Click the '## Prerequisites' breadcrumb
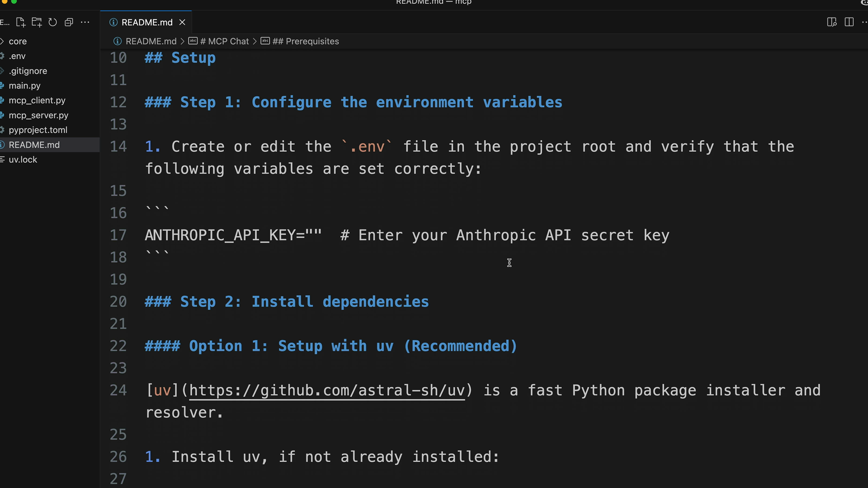868x488 pixels. tap(306, 41)
